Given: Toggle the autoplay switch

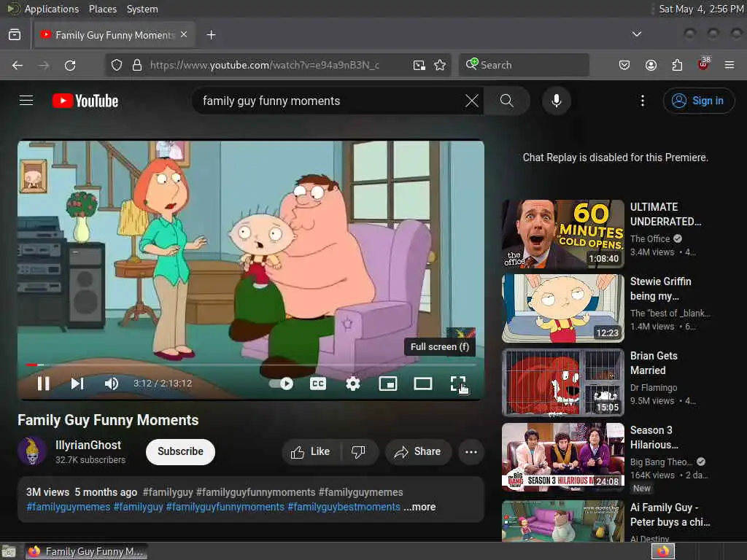Looking at the screenshot, I should (281, 384).
